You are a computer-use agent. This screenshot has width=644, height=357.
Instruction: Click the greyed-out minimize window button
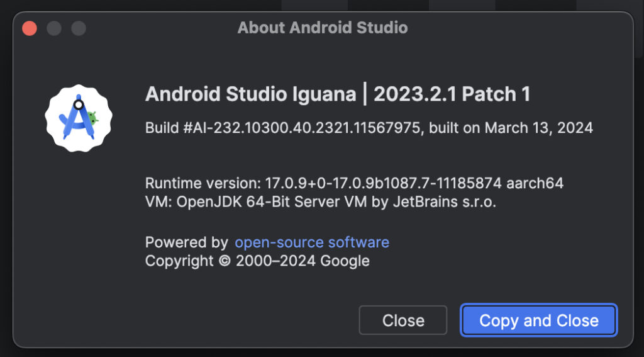54,28
